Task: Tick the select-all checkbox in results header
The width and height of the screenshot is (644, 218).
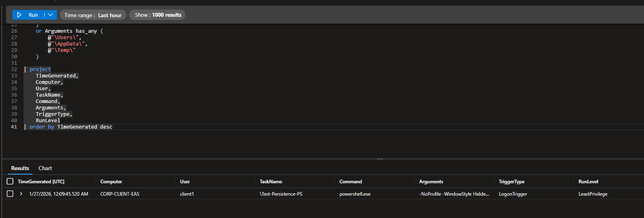Action: pos(10,182)
